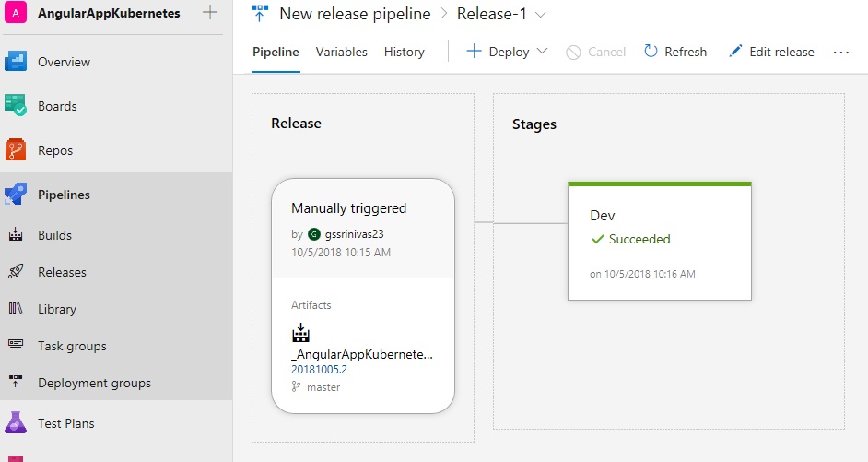The width and height of the screenshot is (868, 462).
Task: Click the Release-1 breadcrumb title
Action: 491,14
